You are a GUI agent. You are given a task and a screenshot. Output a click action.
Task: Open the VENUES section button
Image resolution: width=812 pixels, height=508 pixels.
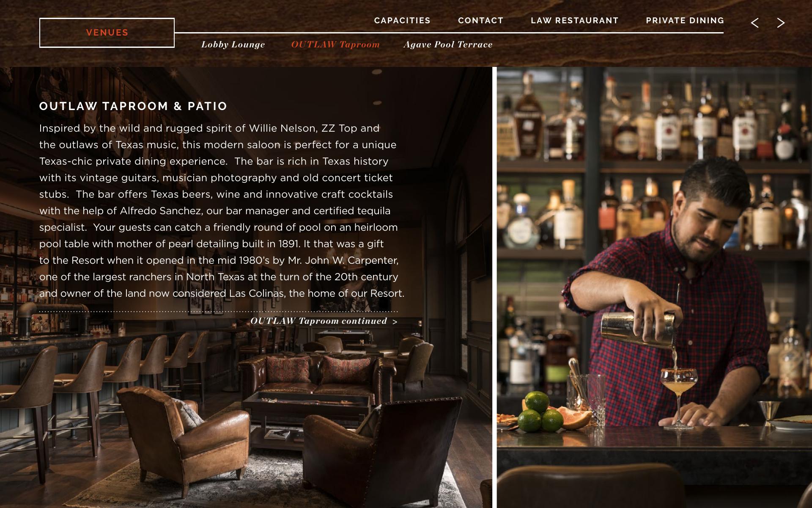107,33
